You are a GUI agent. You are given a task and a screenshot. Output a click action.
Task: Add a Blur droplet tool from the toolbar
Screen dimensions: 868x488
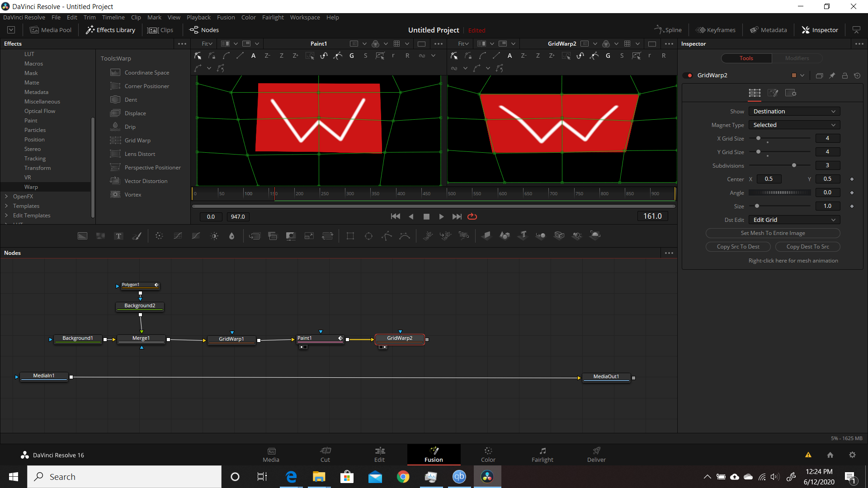point(231,236)
